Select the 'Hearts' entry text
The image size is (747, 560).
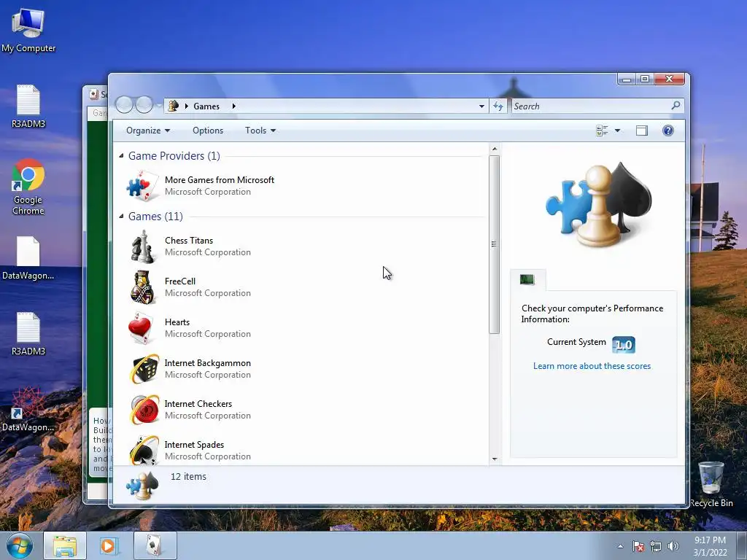point(177,322)
